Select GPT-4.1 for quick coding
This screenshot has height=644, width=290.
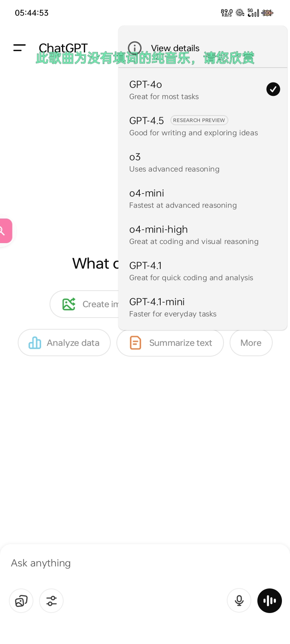pyautogui.click(x=203, y=271)
